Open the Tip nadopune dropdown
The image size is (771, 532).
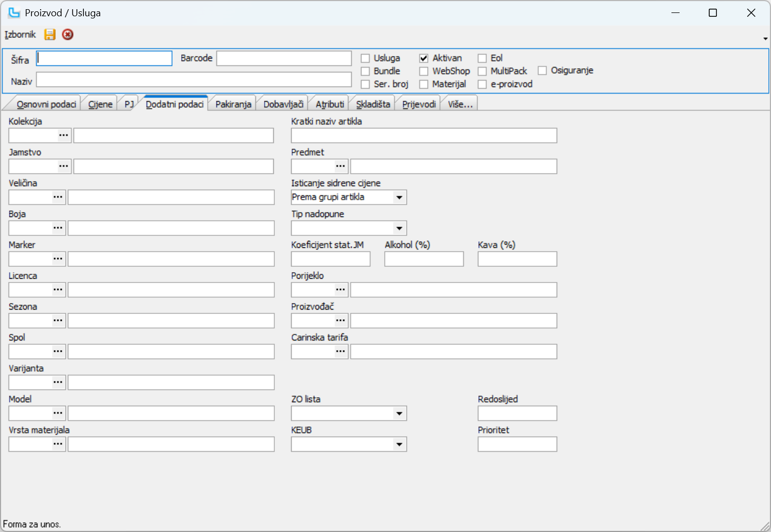(399, 228)
